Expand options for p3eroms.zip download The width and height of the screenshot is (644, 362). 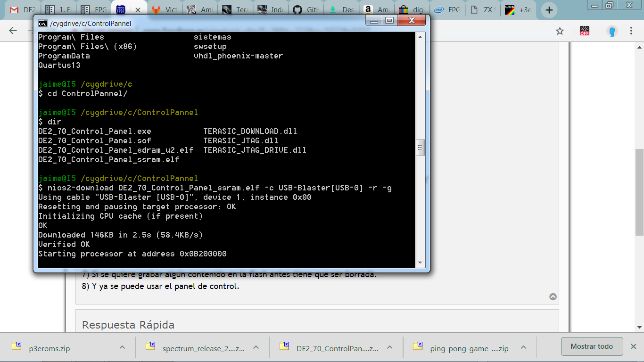(x=122, y=347)
